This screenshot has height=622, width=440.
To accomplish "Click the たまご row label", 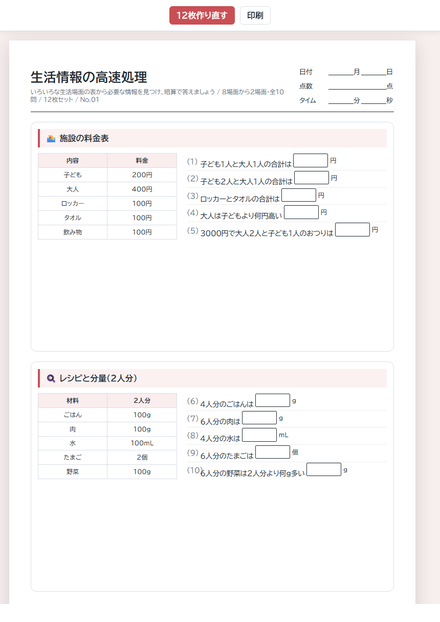I will coord(73,457).
